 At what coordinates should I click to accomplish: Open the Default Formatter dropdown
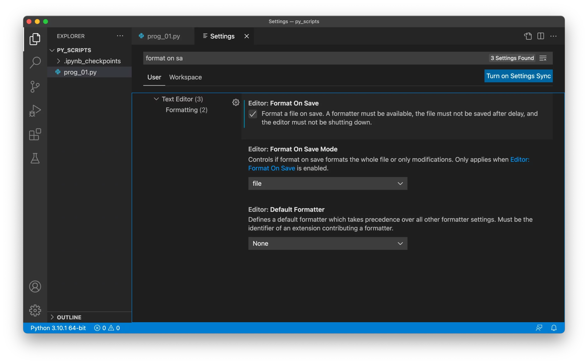coord(328,243)
